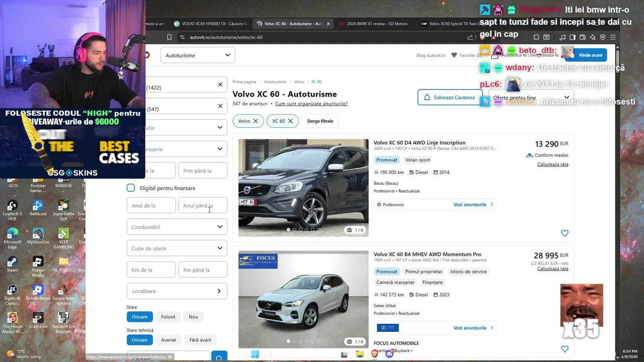Click the blue search magnifier button
The image size is (644, 362).
pyautogui.click(x=219, y=357)
